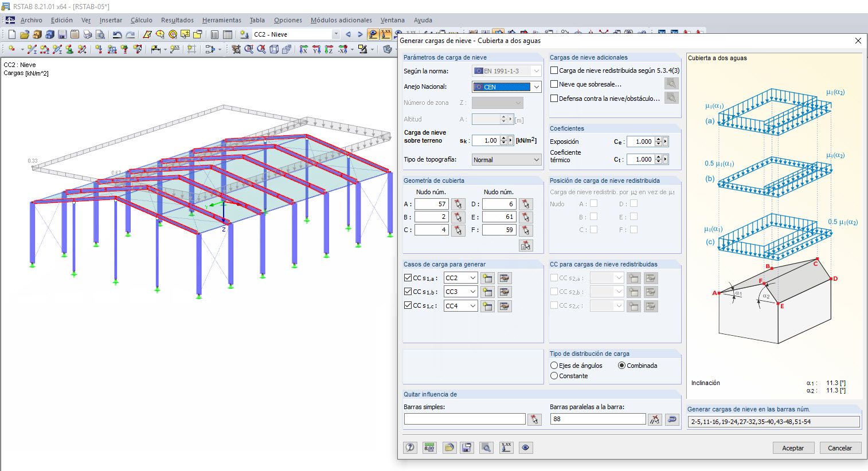This screenshot has height=471, width=868.
Task: Open units and decimals 0.00 icon in dialog
Action: click(x=429, y=448)
